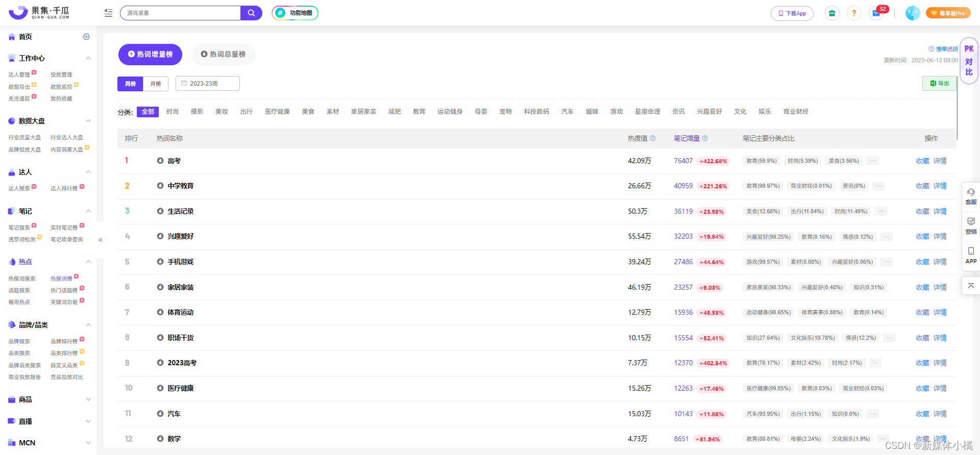
Task: Open 达人管理 in sidebar
Action: [19, 74]
